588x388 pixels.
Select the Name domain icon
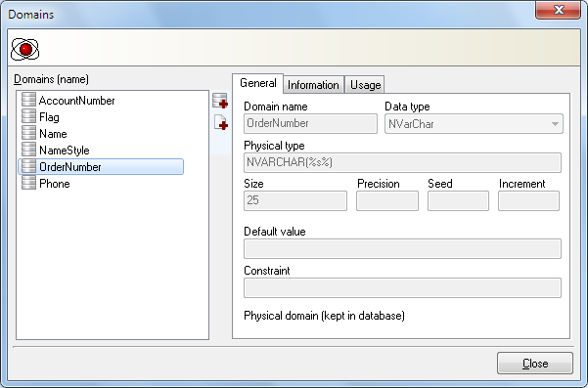tap(29, 133)
